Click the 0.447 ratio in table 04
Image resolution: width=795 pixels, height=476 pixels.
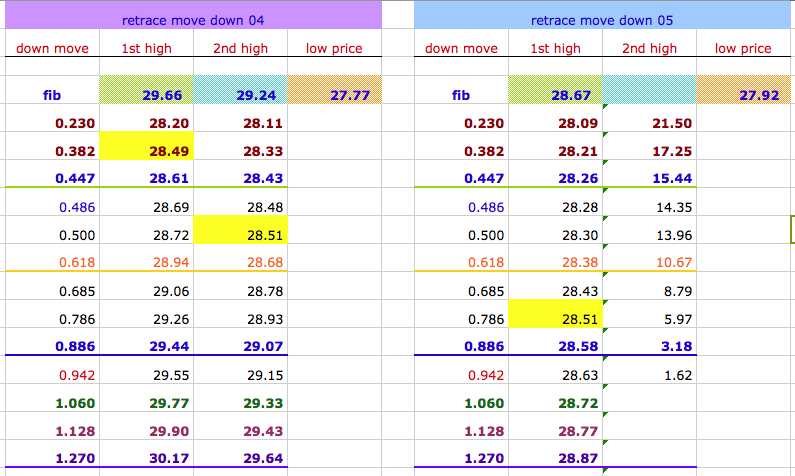click(x=75, y=178)
